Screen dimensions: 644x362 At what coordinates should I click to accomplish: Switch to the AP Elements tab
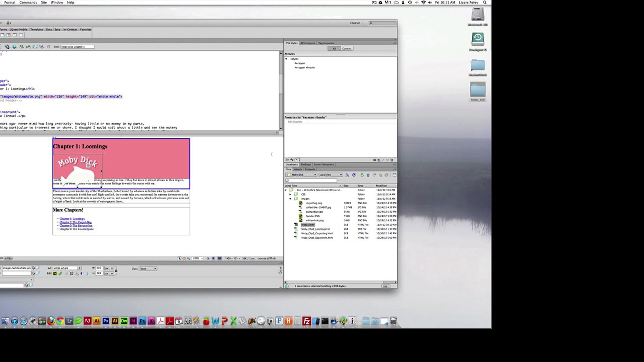coord(308,43)
